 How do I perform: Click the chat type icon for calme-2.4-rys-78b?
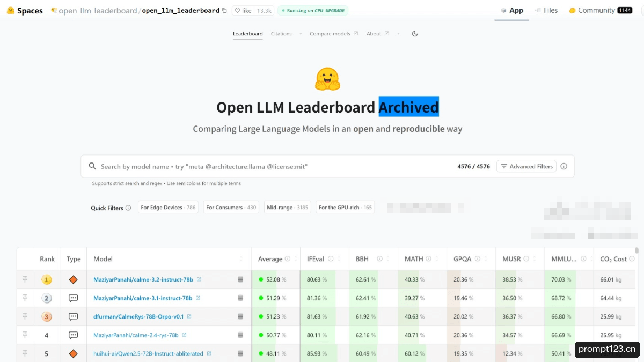point(74,335)
